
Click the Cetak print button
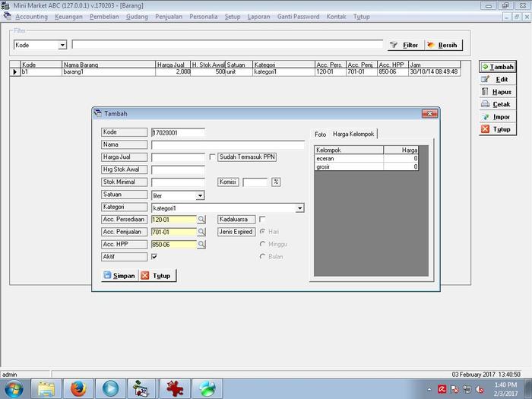coord(496,104)
